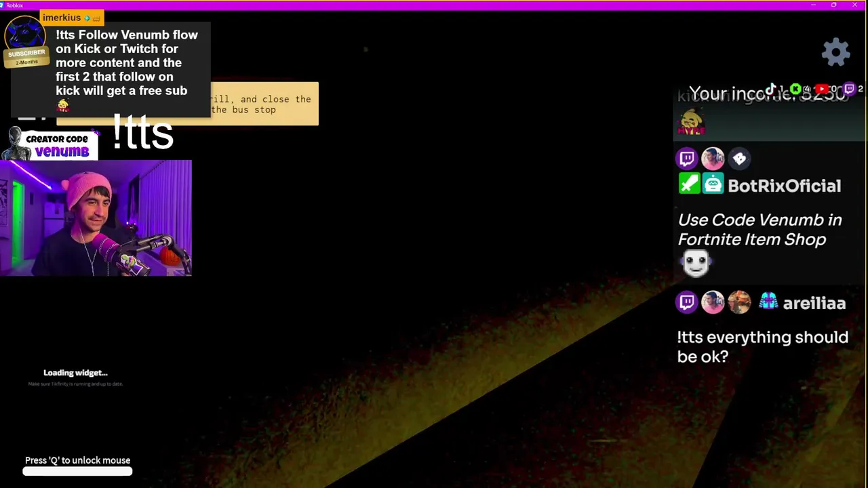Click the green sword badge beside BotRixOficial
This screenshot has width=868, height=488.
click(689, 184)
